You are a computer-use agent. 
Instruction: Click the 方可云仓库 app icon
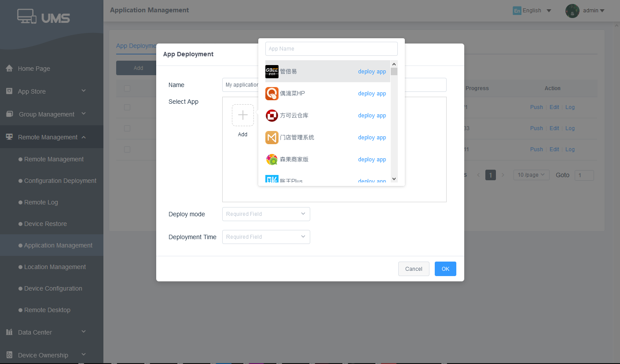click(x=272, y=115)
